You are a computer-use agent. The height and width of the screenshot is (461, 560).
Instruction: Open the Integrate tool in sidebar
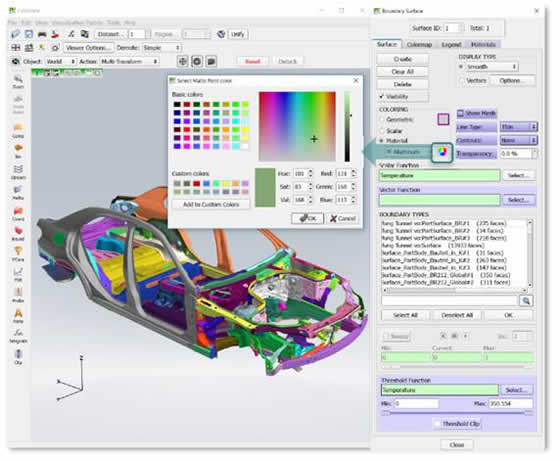pos(18,336)
